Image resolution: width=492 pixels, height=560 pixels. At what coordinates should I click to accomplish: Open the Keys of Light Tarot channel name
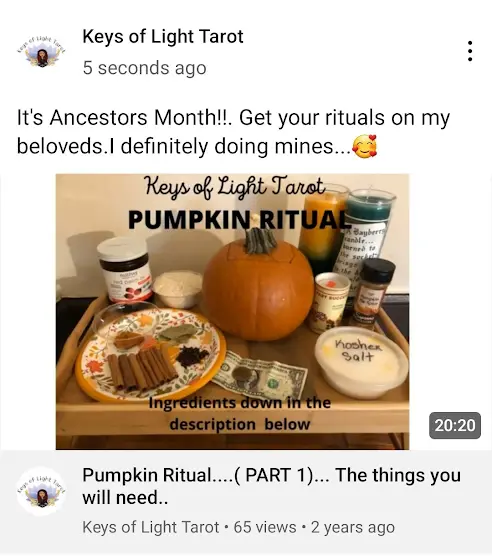click(163, 37)
